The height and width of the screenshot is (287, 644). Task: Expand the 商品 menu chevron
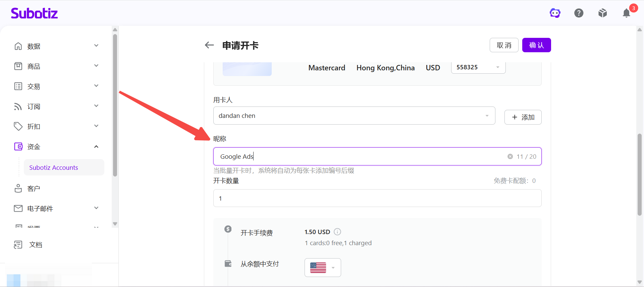pyautogui.click(x=96, y=66)
